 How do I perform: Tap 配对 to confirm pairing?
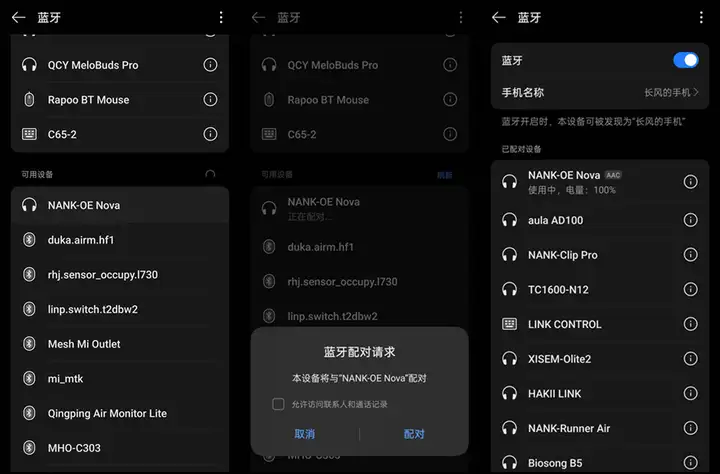tap(414, 434)
